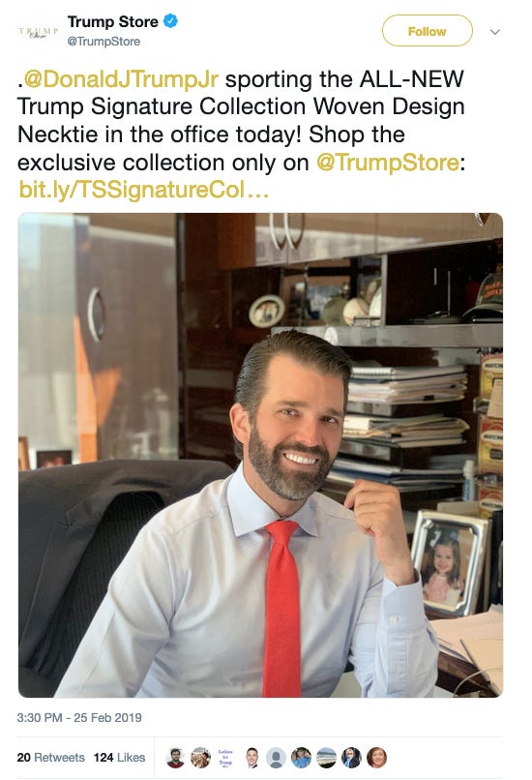Open the bit.ly/TSSignatureCol link

coord(144,190)
